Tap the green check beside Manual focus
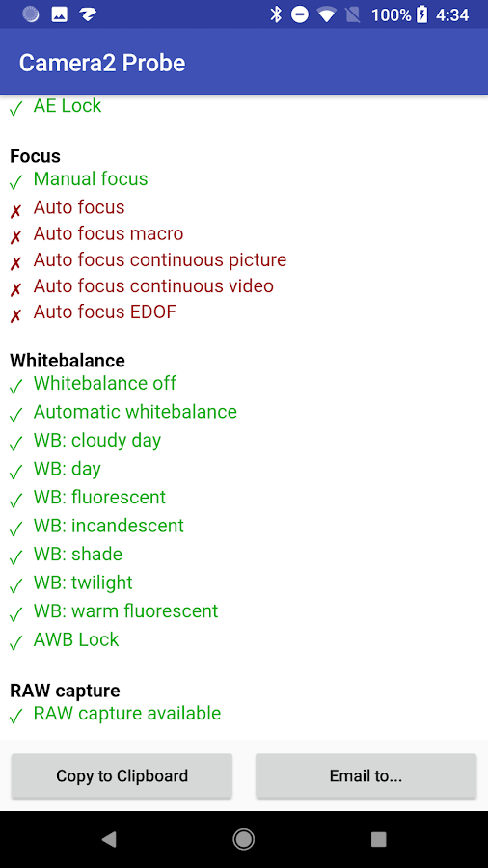The image size is (488, 868). tap(16, 181)
